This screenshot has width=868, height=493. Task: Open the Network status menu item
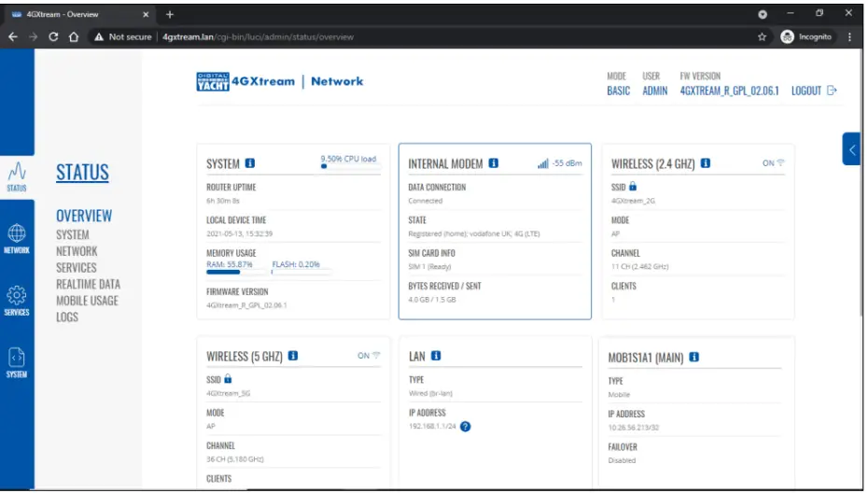coord(77,252)
